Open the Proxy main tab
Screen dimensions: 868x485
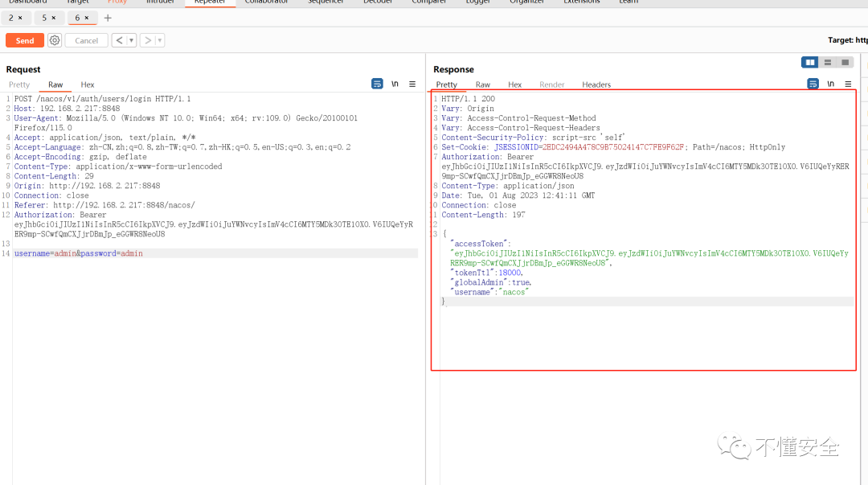pyautogui.click(x=117, y=2)
